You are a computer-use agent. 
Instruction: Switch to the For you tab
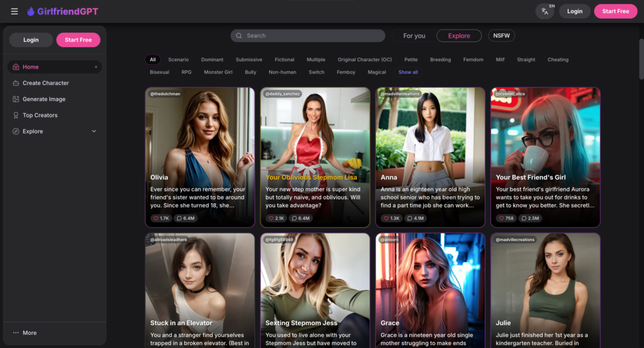[414, 36]
